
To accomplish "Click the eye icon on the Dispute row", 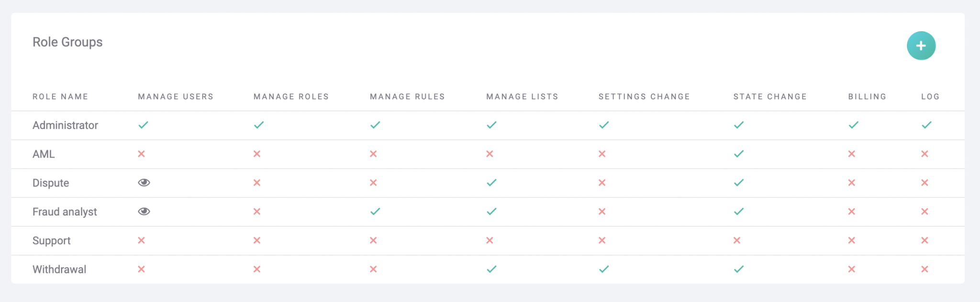I will click(143, 183).
